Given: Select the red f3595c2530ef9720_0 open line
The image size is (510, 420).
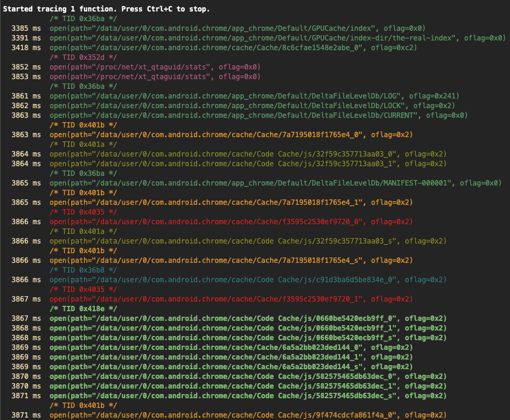Looking at the screenshot, I should pos(231,222).
